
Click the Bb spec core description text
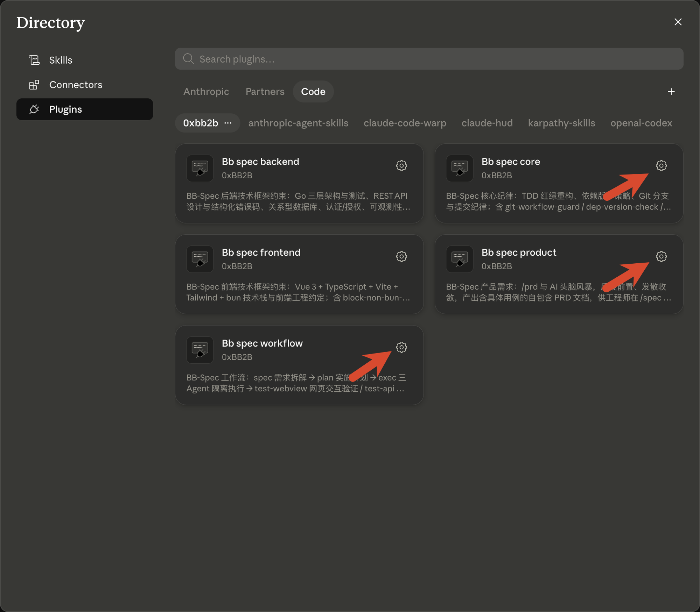click(x=558, y=201)
